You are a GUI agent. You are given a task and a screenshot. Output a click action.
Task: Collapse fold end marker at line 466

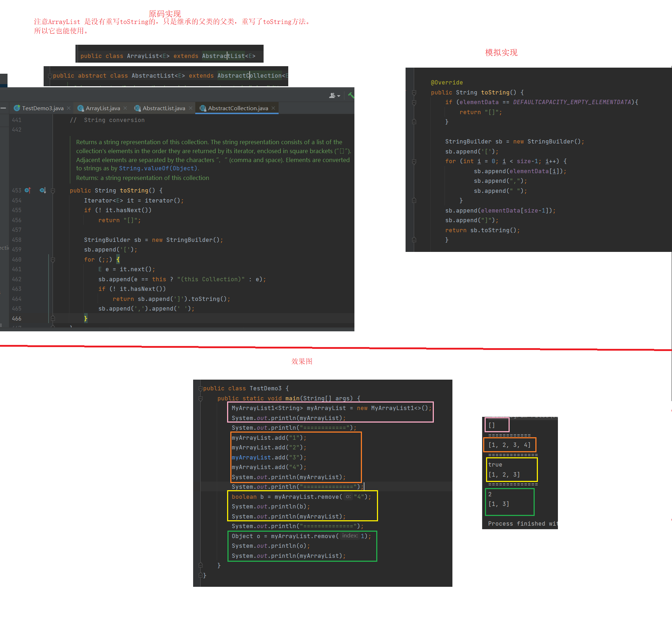53,318
